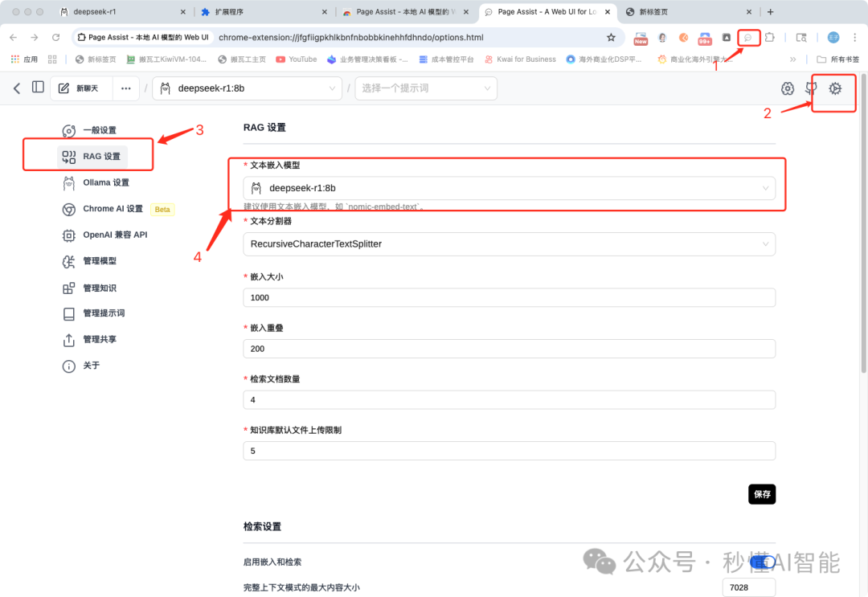868x597 pixels.
Task: Open a new browser tab with plus
Action: 770,11
